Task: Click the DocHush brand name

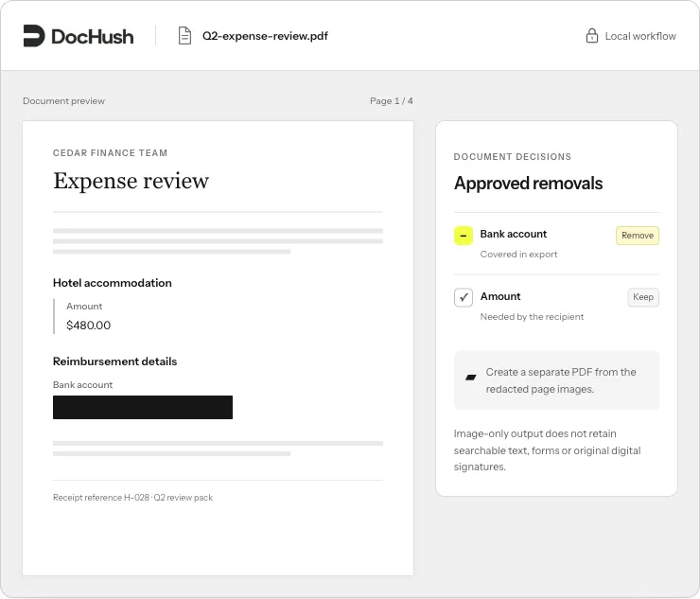Action: (93, 37)
